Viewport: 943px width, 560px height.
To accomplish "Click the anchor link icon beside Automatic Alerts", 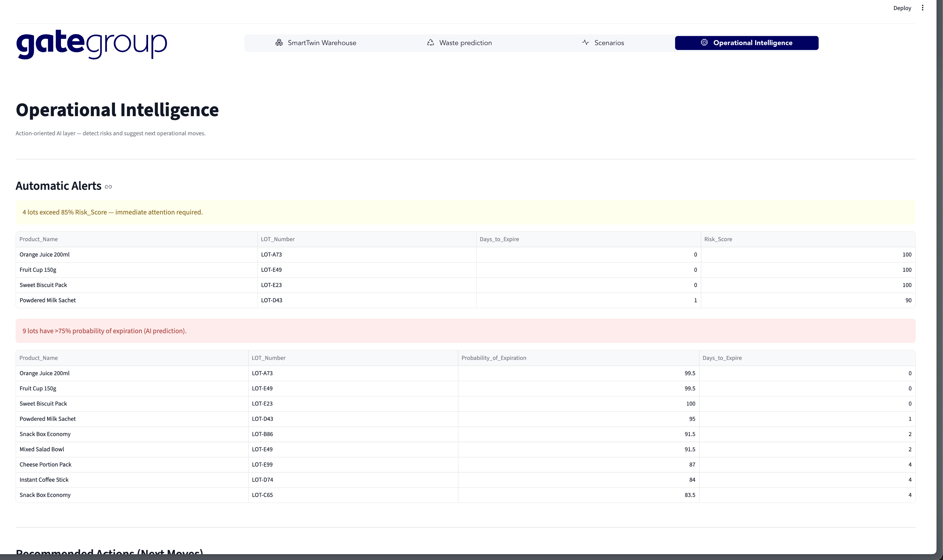I will tap(108, 187).
